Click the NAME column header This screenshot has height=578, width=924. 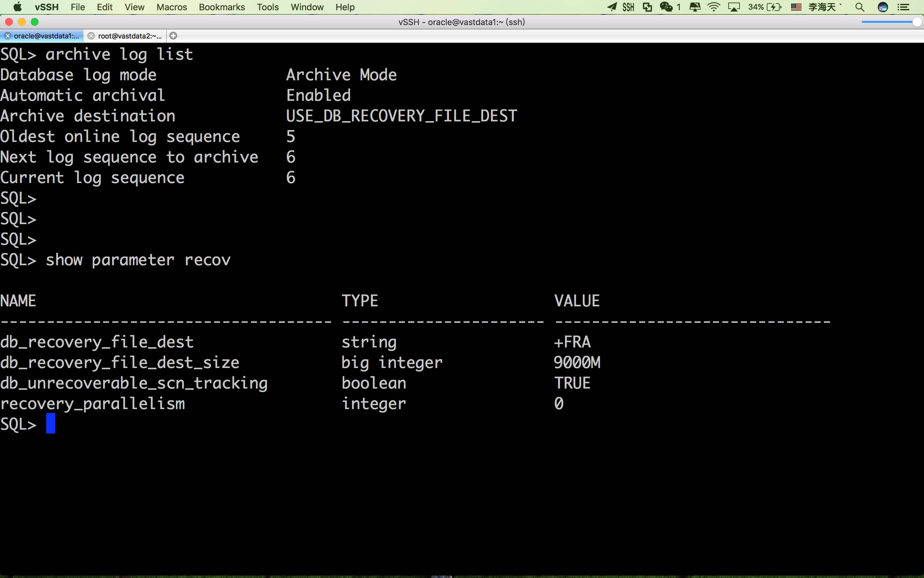tap(18, 301)
